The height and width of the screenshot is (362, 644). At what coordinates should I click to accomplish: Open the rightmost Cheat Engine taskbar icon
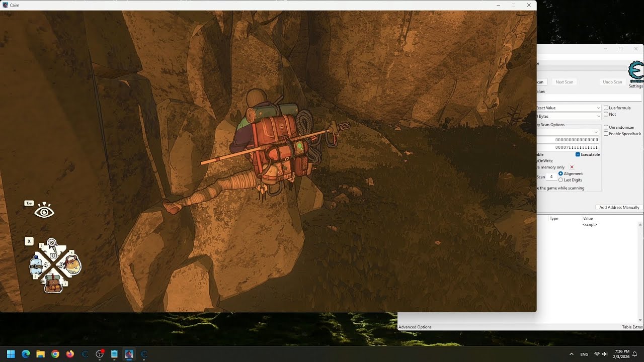[x=144, y=354]
